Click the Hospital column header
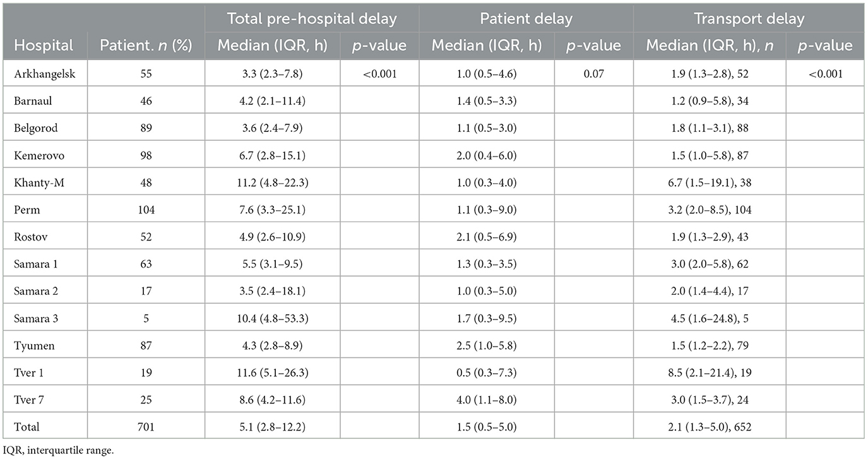This screenshot has width=868, height=459. click(44, 45)
